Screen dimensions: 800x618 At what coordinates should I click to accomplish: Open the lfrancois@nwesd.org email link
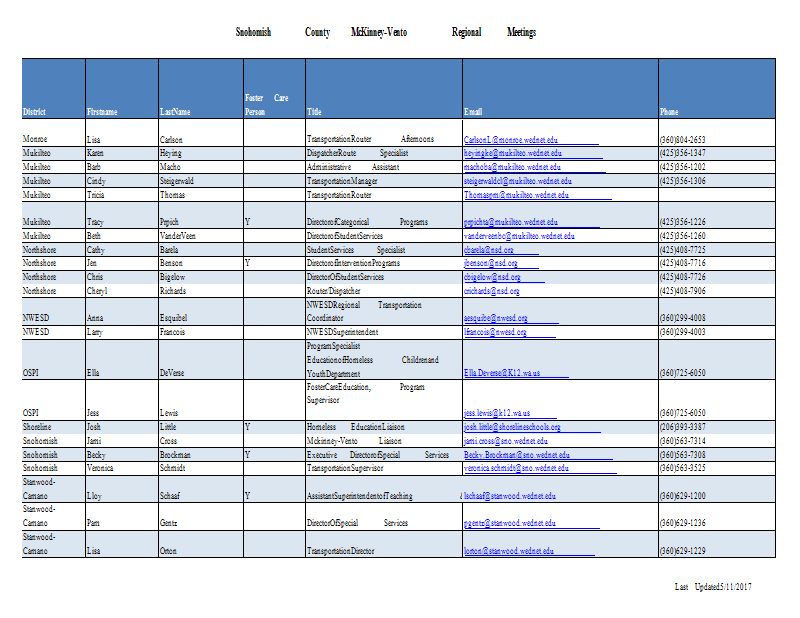(x=495, y=332)
